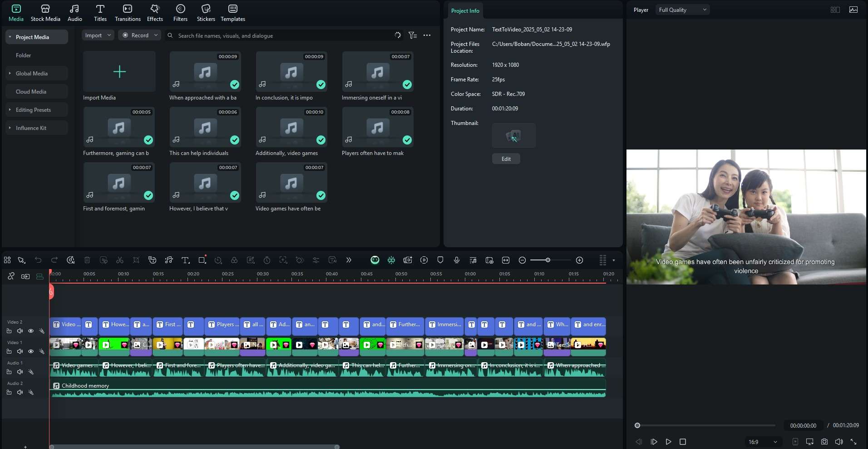Click the Import Media plus tile
The height and width of the screenshot is (449, 868).
[119, 71]
